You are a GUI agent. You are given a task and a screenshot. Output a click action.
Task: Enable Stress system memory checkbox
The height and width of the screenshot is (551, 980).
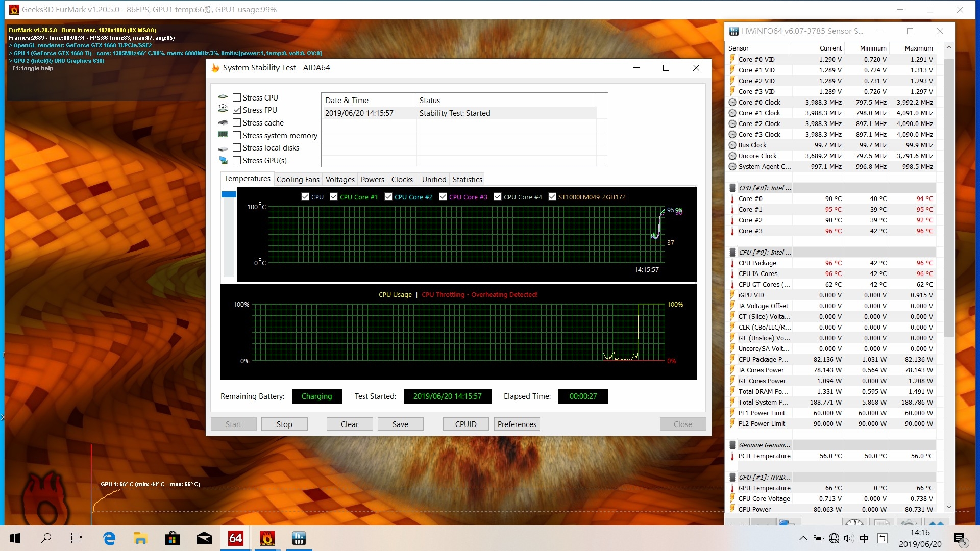click(237, 135)
